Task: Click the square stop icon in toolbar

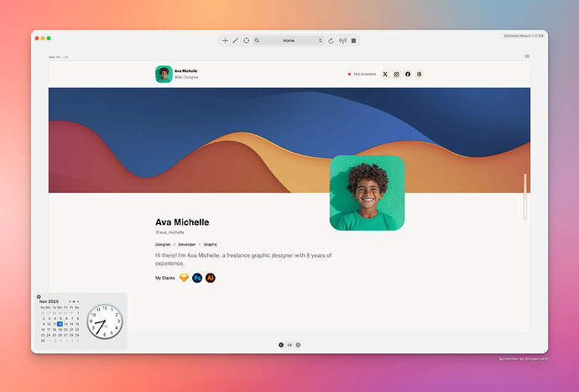Action: 353,40
